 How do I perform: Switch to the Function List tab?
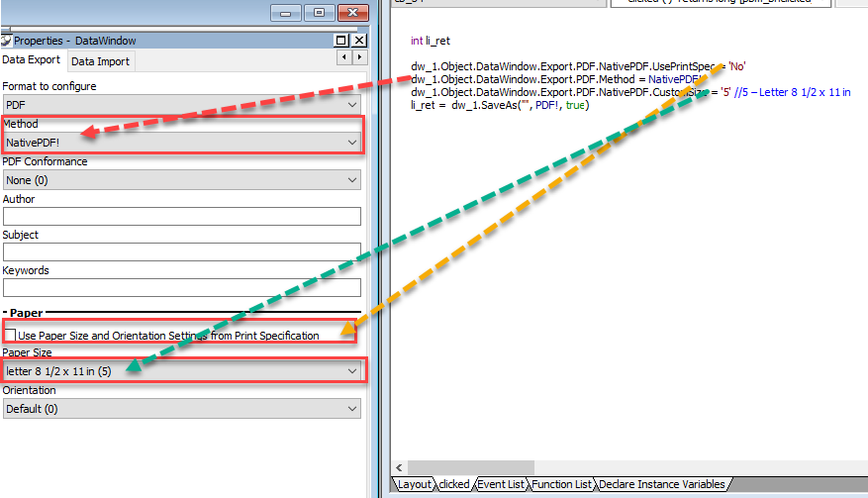[562, 484]
